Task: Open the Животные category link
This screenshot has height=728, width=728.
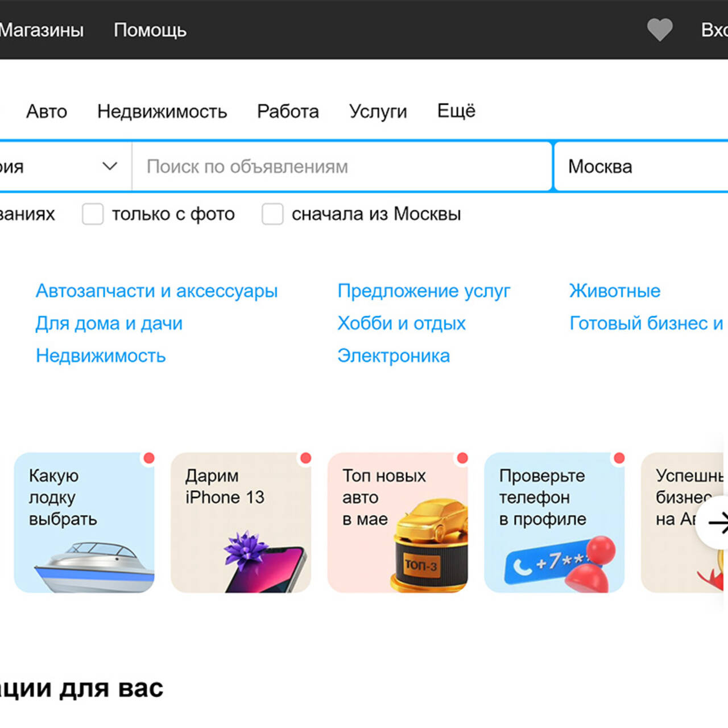Action: (615, 291)
